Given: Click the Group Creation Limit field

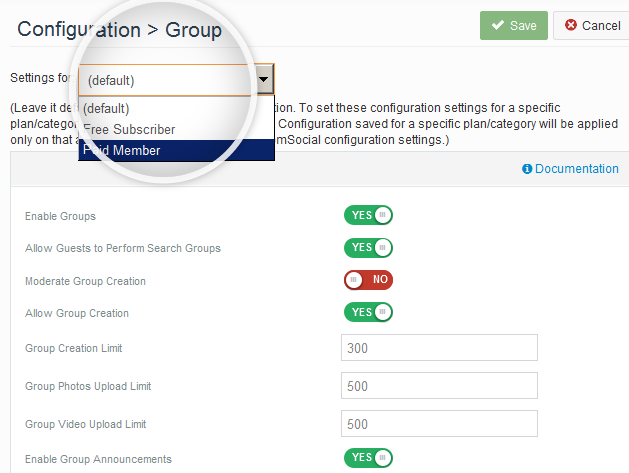Looking at the screenshot, I should coord(439,348).
